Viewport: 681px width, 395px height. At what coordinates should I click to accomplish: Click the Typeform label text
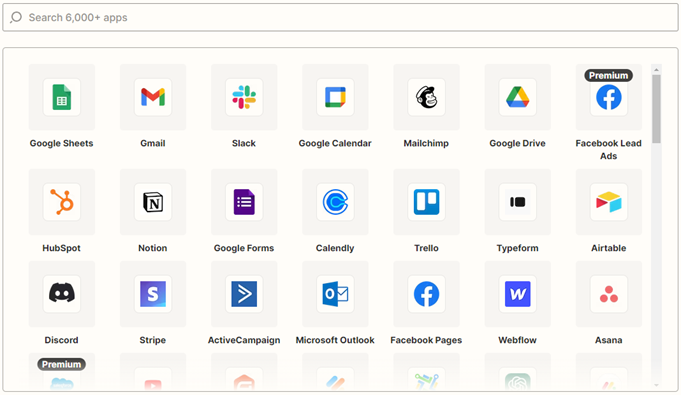coord(517,248)
